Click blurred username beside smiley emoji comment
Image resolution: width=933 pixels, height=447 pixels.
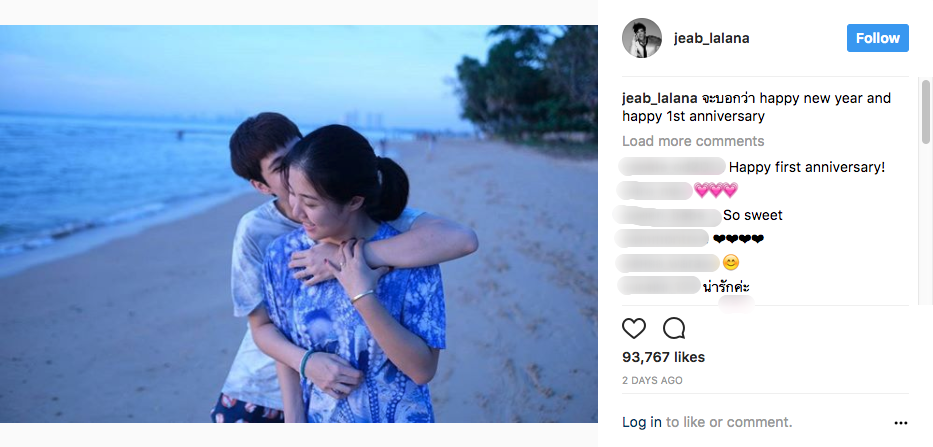[x=668, y=262]
